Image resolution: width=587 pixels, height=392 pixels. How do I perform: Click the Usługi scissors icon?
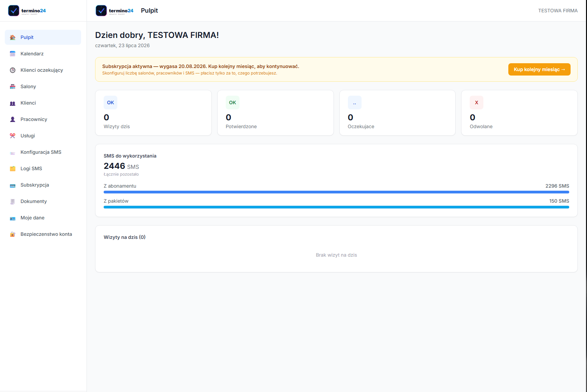[x=13, y=136]
